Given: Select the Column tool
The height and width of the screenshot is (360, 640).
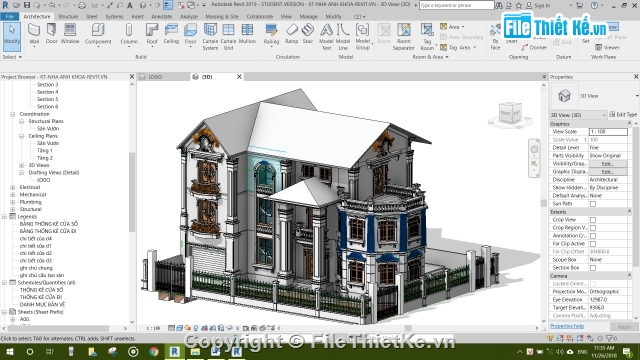Looking at the screenshot, I should coord(129,34).
